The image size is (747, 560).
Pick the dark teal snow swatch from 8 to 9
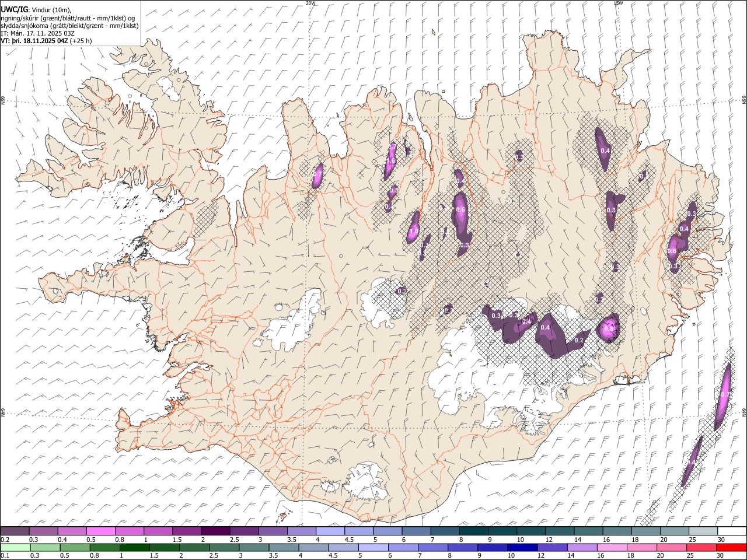click(x=473, y=531)
